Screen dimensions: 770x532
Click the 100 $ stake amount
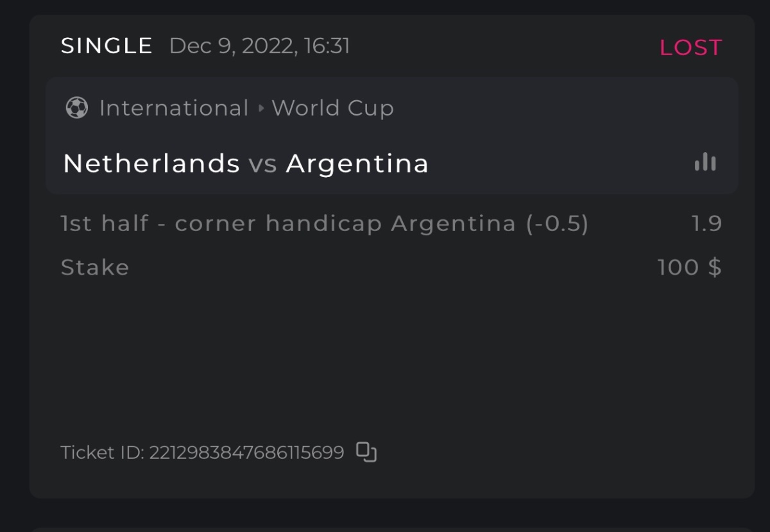tap(689, 267)
